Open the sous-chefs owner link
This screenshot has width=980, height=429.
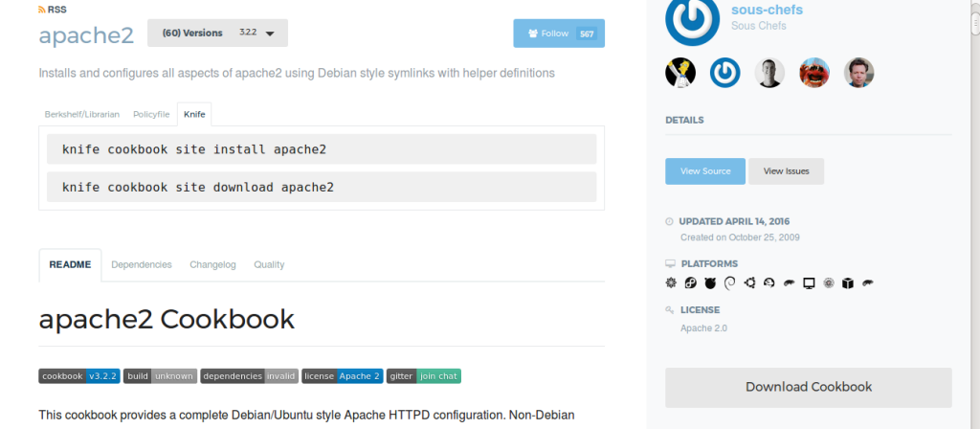(x=767, y=10)
